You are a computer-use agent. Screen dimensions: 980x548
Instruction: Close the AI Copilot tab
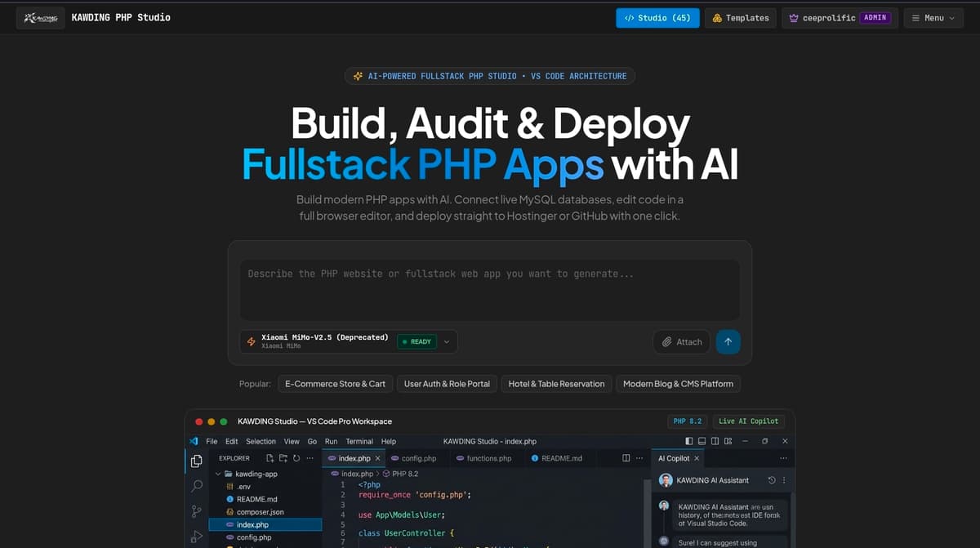697,458
